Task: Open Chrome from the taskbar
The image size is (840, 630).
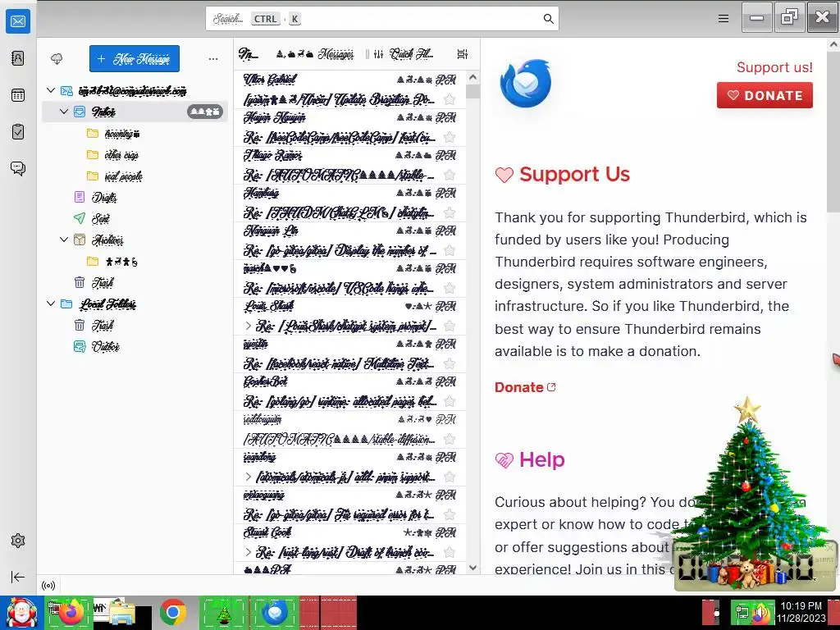Action: pyautogui.click(x=172, y=612)
